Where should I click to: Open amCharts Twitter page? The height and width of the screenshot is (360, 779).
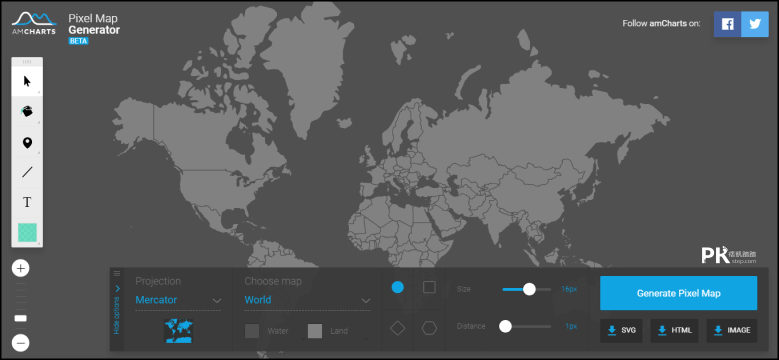(755, 24)
